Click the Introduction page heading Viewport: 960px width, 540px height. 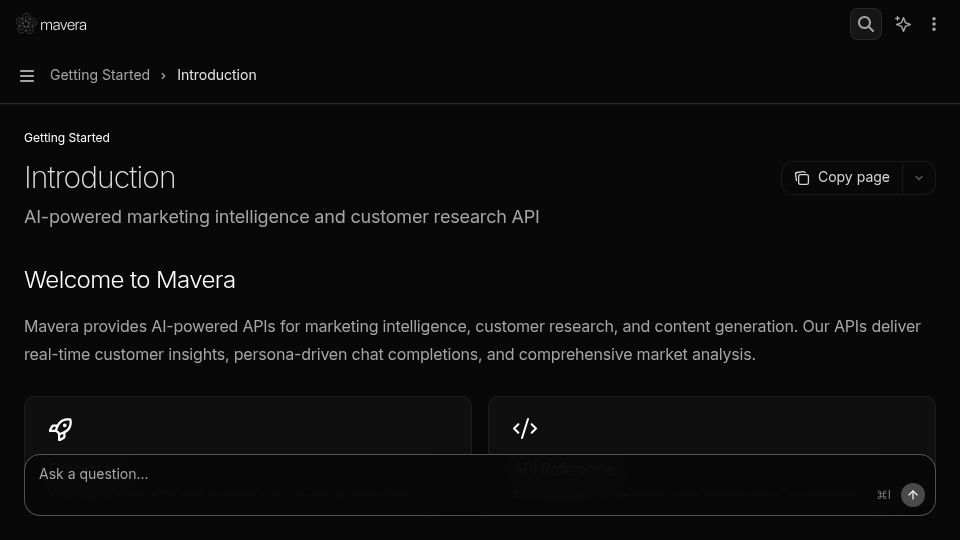coord(100,178)
